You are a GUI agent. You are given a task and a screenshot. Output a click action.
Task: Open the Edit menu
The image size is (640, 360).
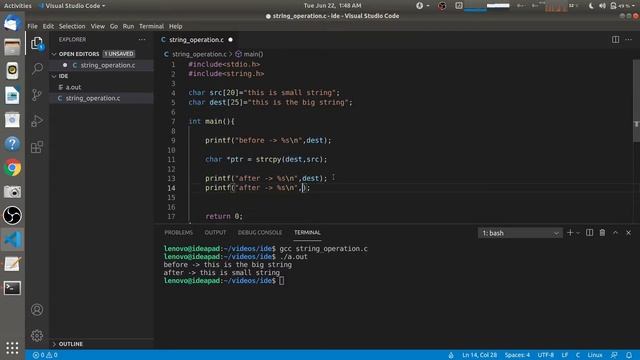48,26
